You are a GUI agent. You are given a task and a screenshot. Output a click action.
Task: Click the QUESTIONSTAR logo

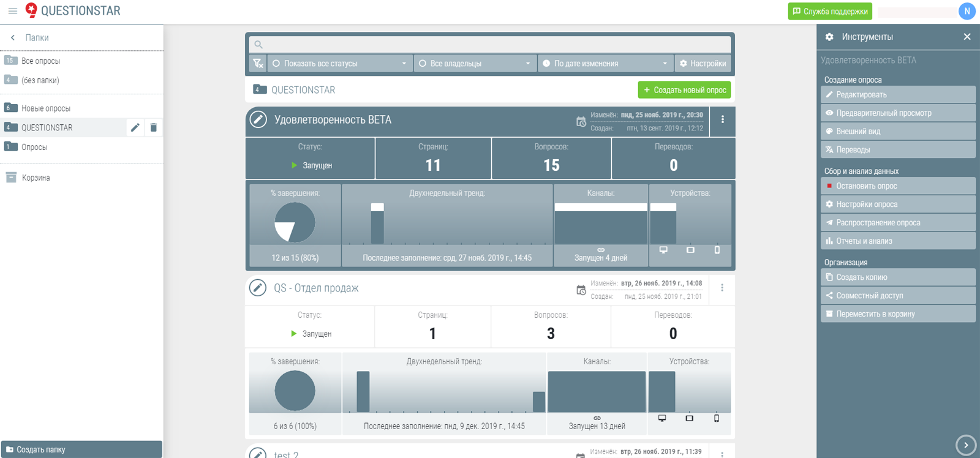pos(73,10)
